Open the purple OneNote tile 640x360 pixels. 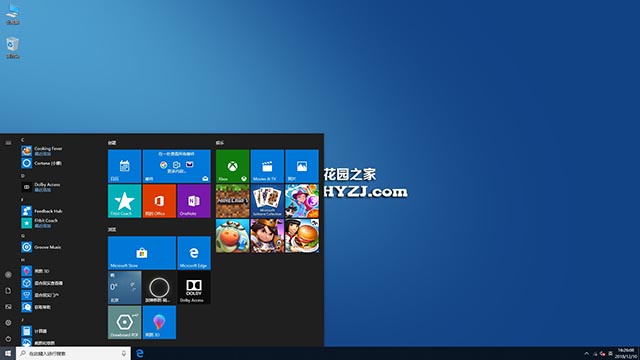coord(194,201)
